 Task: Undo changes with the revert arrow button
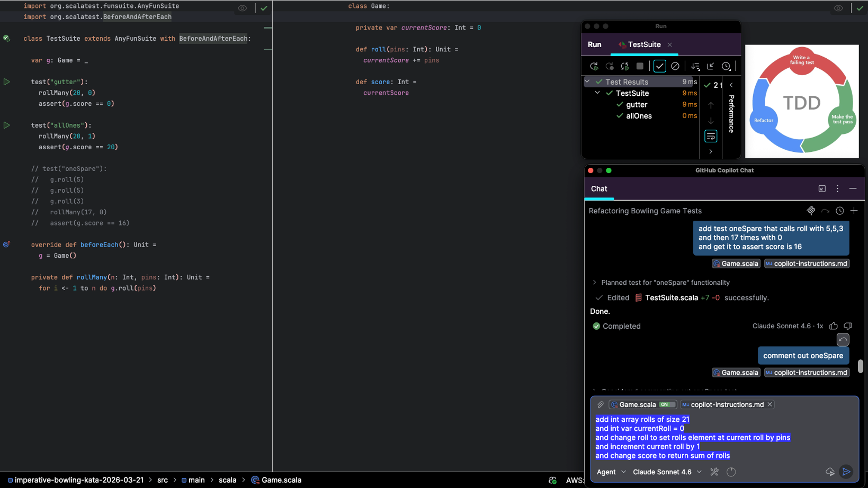pyautogui.click(x=843, y=339)
